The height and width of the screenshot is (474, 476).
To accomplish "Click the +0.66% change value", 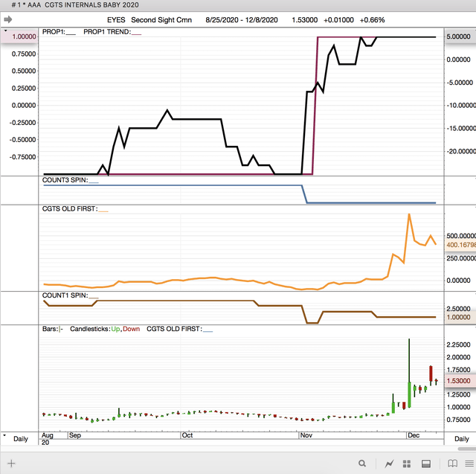I will coord(372,20).
